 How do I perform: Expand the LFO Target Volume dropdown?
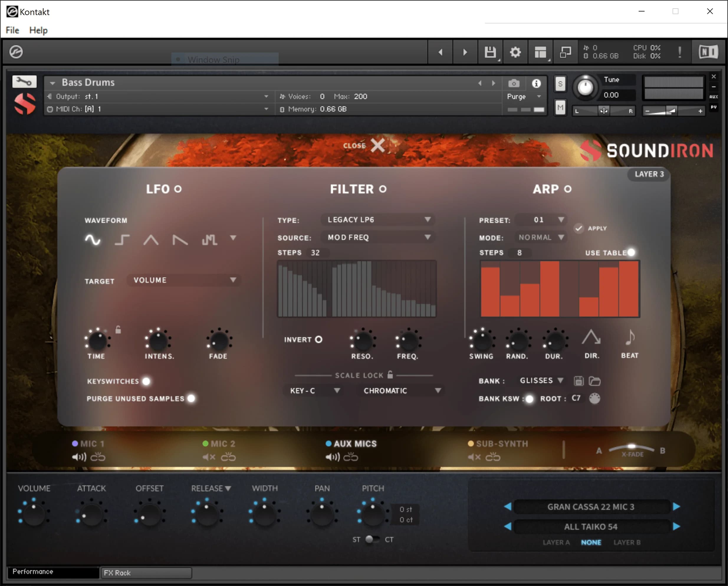184,280
